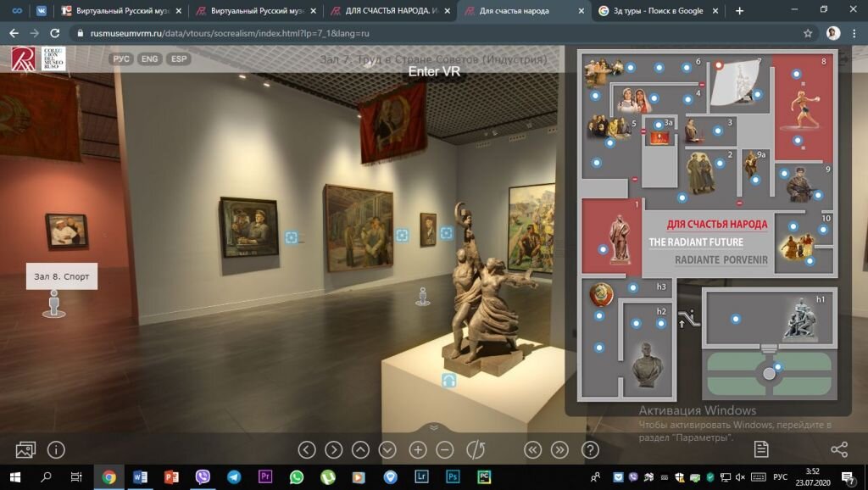Click USSR emblem thumbnail in hall h3
The height and width of the screenshot is (490, 868).
[602, 294]
